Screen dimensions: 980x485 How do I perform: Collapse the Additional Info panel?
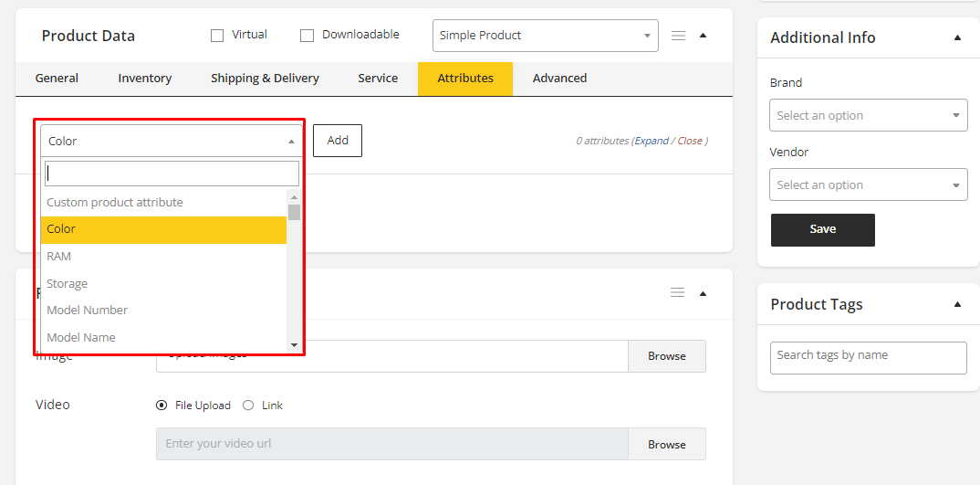[x=957, y=37]
